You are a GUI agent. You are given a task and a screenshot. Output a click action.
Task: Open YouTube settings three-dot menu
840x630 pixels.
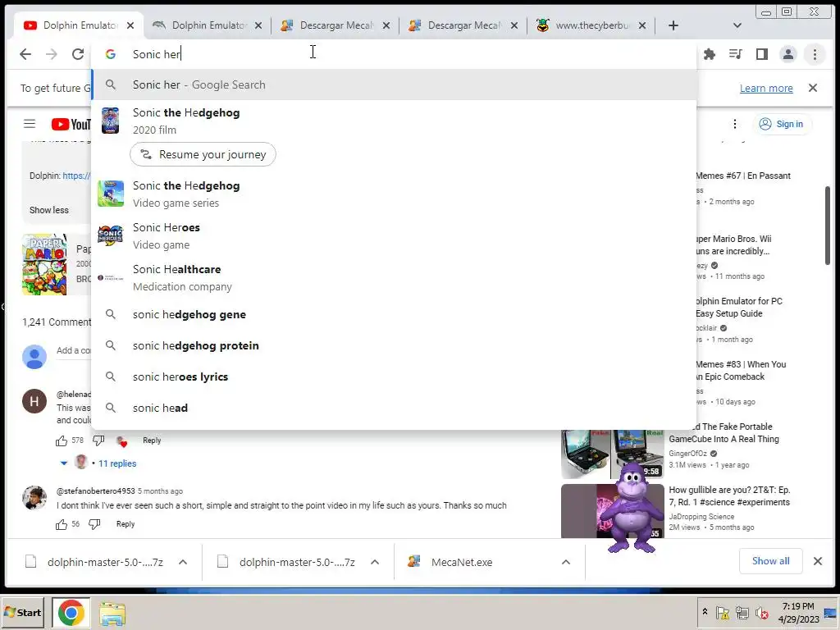(x=734, y=125)
